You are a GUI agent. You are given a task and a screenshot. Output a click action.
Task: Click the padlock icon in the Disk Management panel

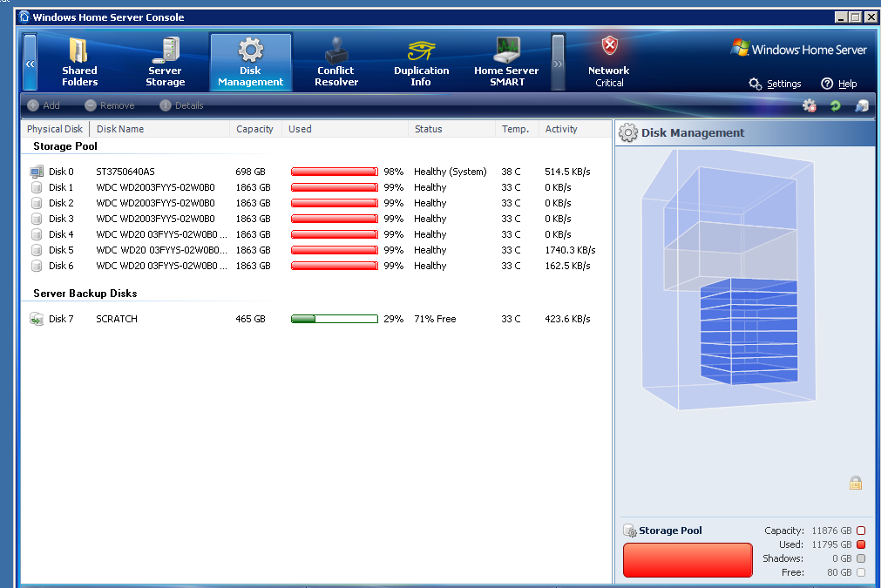[856, 483]
